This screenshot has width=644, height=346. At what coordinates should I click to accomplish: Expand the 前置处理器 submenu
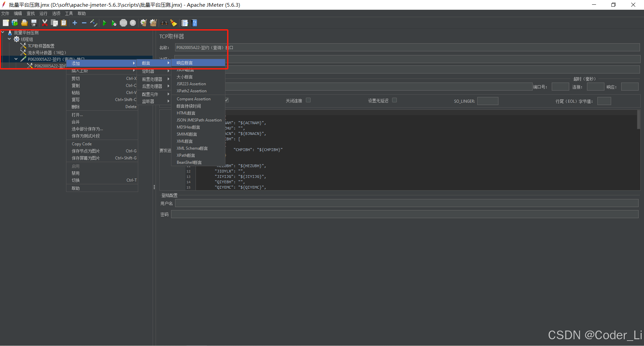point(155,79)
